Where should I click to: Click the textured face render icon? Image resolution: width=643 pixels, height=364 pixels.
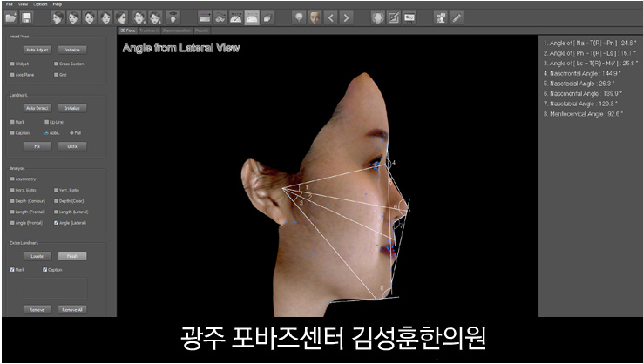coord(315,17)
